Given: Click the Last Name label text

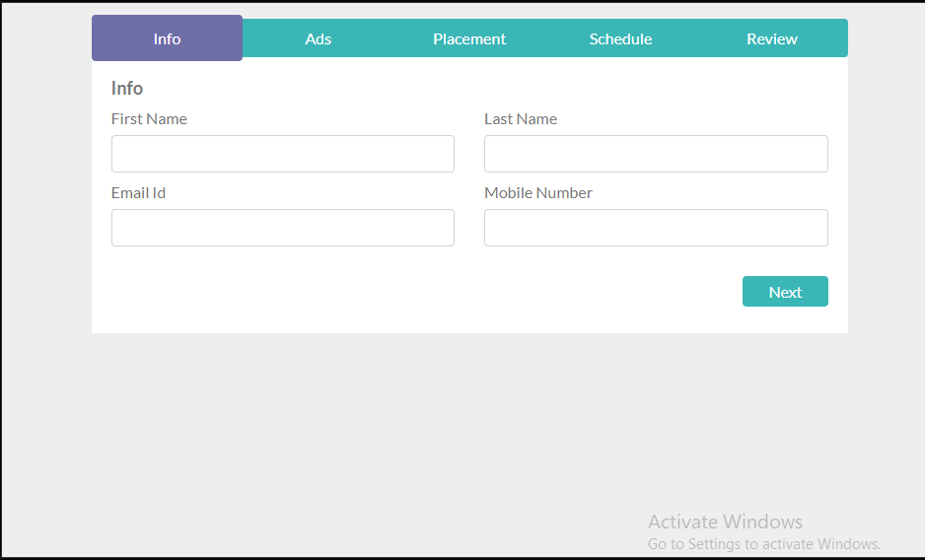Looking at the screenshot, I should [521, 119].
